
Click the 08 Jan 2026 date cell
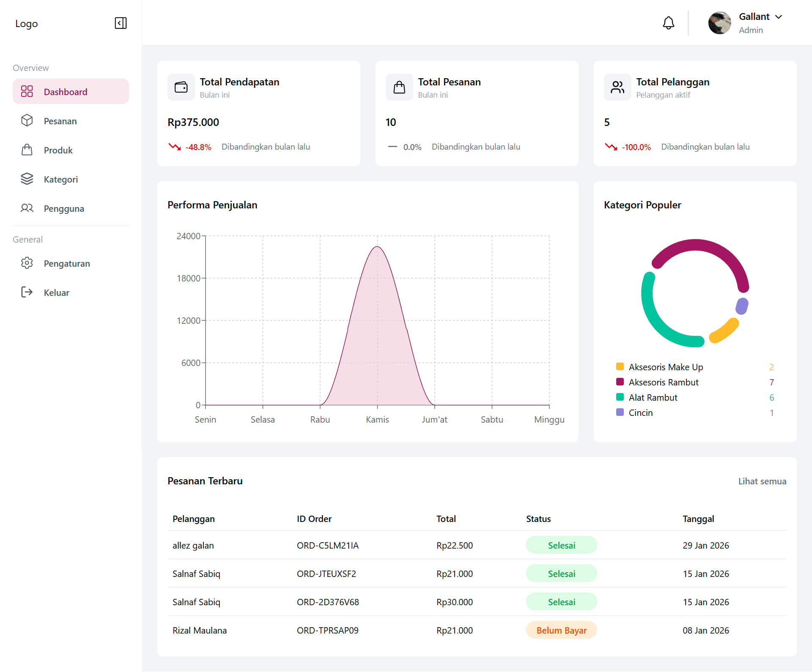click(705, 630)
